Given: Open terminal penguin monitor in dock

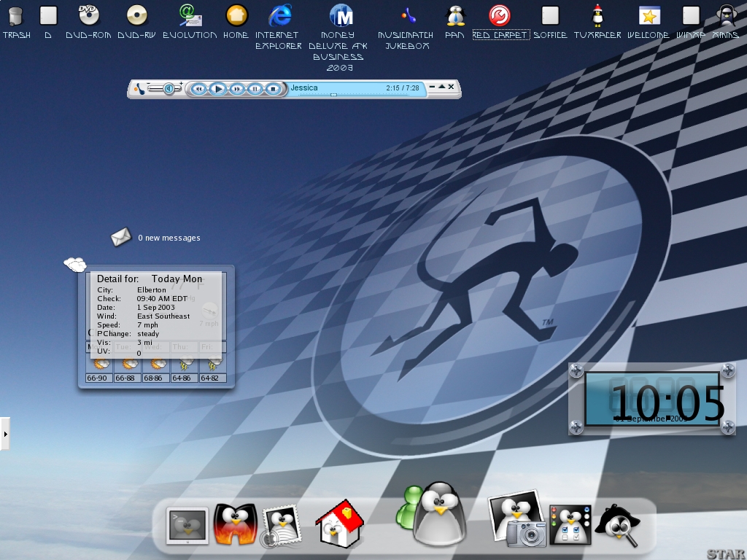Looking at the screenshot, I should [187, 526].
